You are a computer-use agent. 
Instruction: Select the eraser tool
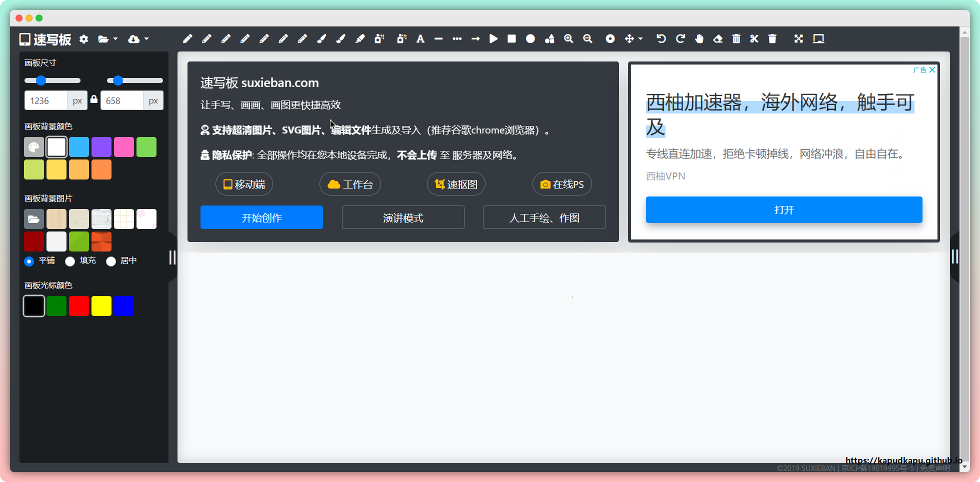tap(718, 39)
